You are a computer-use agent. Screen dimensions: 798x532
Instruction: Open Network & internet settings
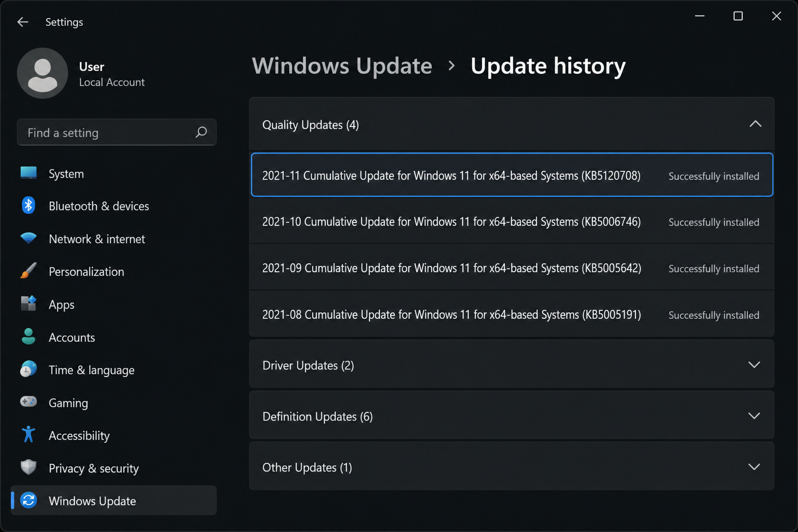click(114, 239)
